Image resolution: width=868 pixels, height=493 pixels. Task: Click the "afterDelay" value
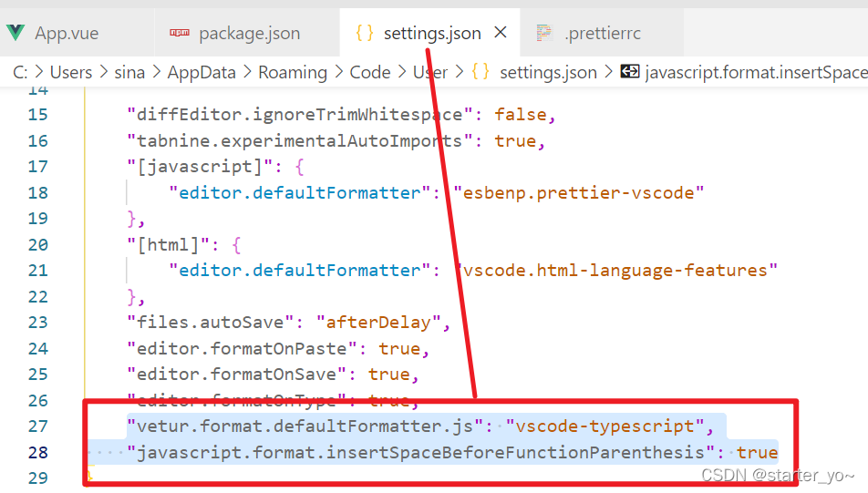click(378, 322)
